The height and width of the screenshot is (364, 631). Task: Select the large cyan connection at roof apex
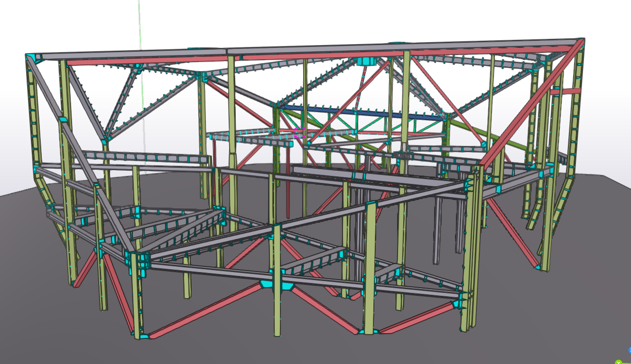click(x=366, y=61)
